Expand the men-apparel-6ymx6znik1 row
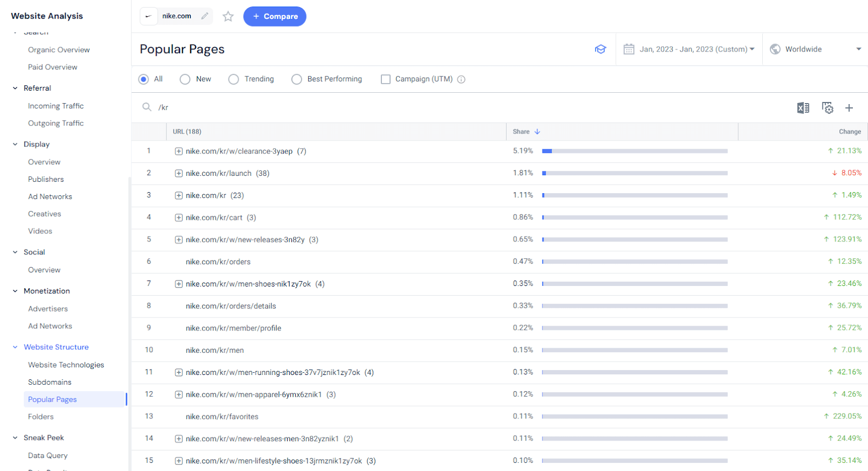The width and height of the screenshot is (868, 471). click(178, 394)
